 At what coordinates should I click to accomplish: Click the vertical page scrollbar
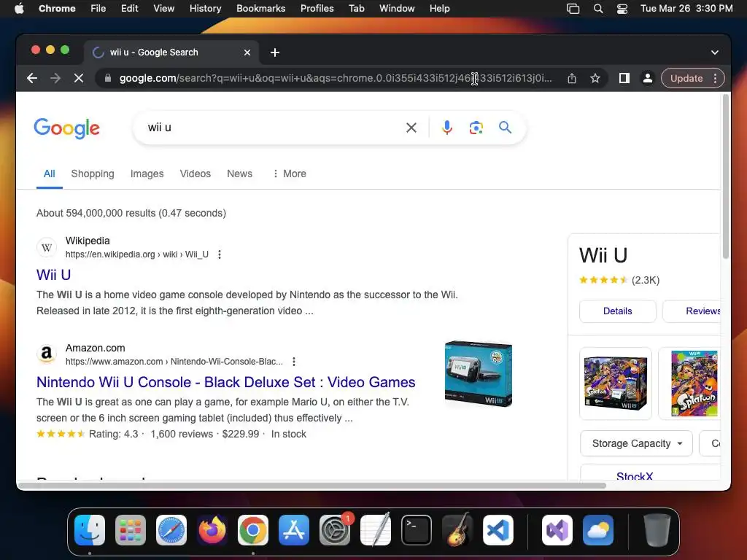(726, 176)
